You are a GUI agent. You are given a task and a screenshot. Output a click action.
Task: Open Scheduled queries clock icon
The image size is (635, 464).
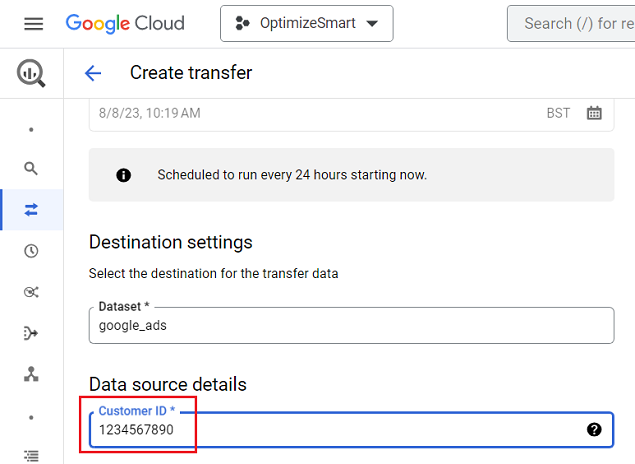point(31,251)
